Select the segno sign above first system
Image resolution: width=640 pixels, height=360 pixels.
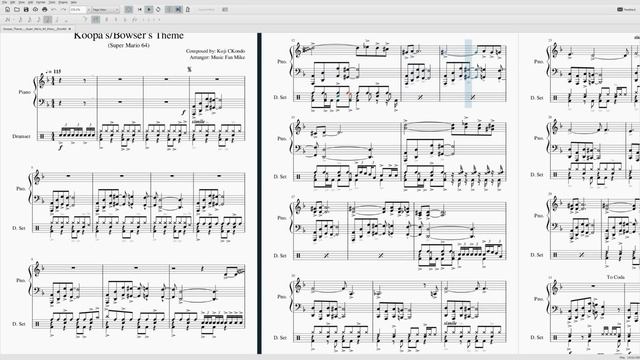pyautogui.click(x=189, y=69)
